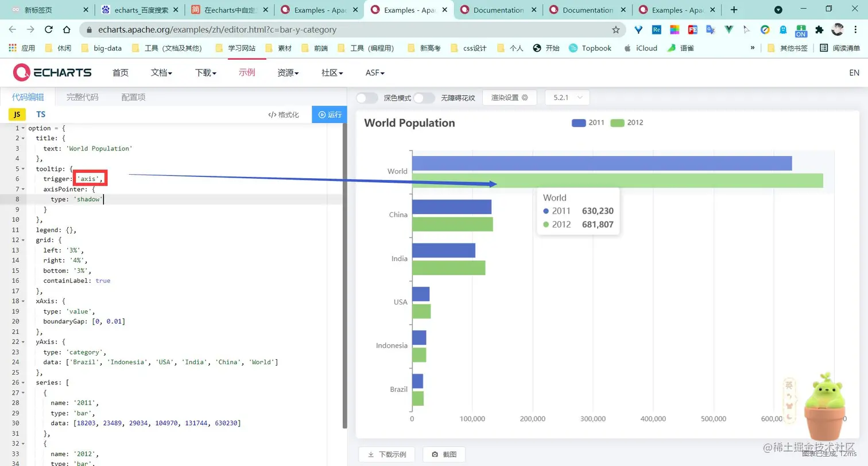Collapse the tooltip block at line 5
This screenshot has height=466, width=868.
point(23,169)
